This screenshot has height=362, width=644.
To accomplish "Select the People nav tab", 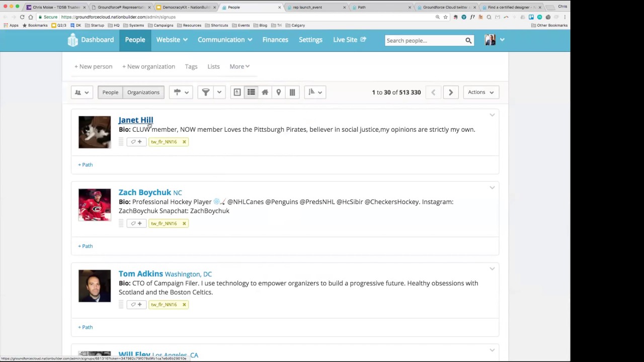I will (135, 40).
